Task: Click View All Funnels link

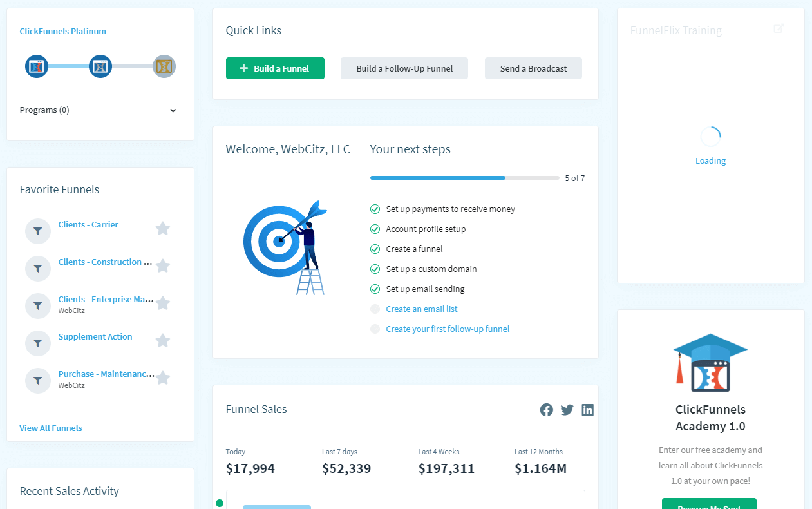Action: pyautogui.click(x=51, y=428)
